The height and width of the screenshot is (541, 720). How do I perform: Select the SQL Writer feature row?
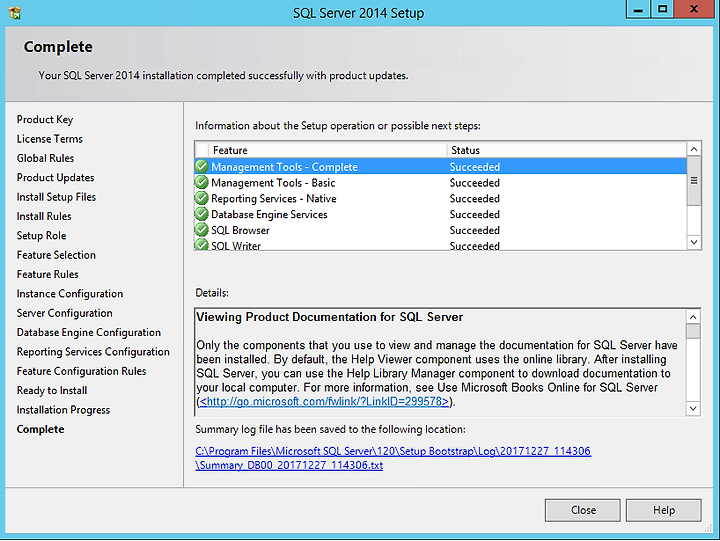[x=441, y=245]
